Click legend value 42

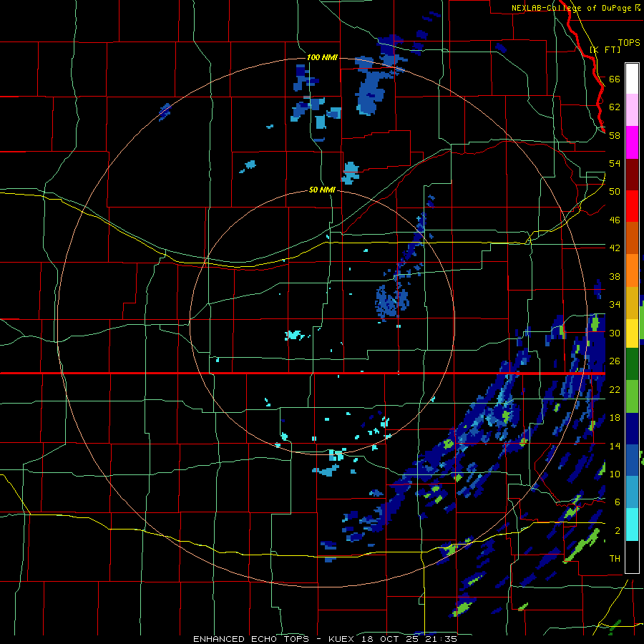pos(615,248)
